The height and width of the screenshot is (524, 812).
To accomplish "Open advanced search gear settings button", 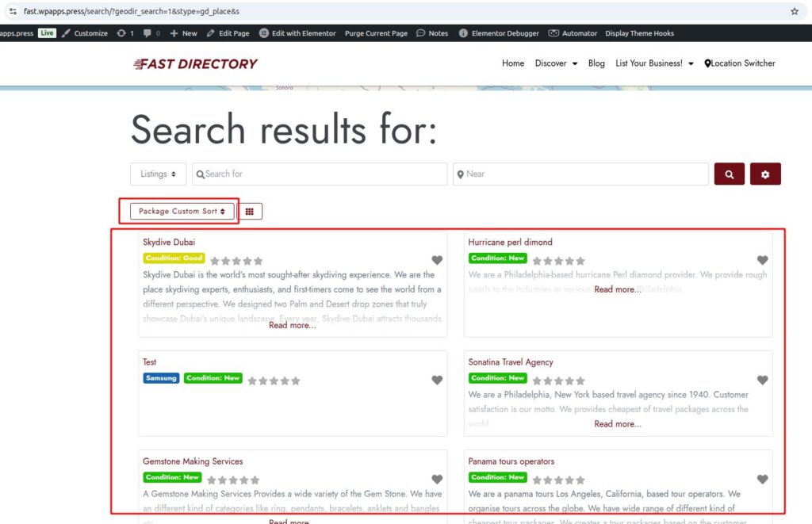I will pos(765,174).
